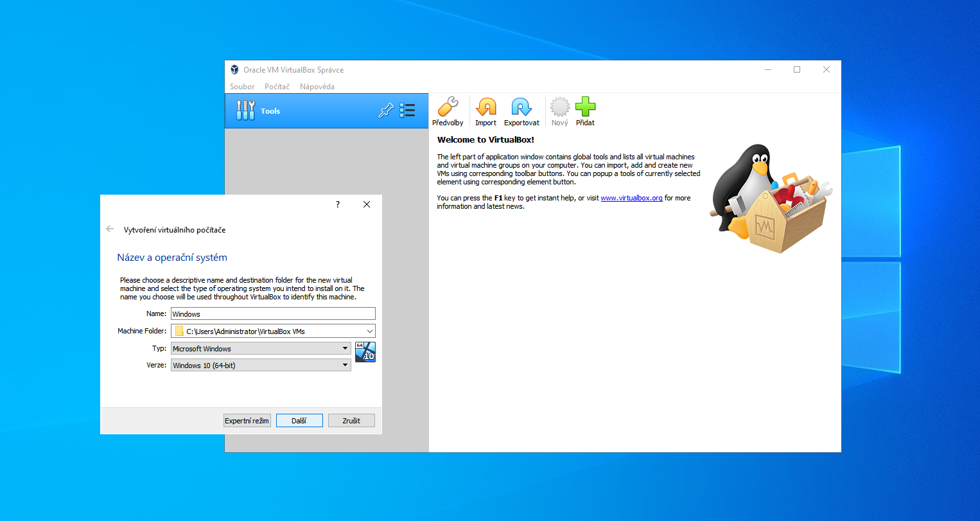Click the Windows 10 64-bit OS type icon

[x=365, y=352]
